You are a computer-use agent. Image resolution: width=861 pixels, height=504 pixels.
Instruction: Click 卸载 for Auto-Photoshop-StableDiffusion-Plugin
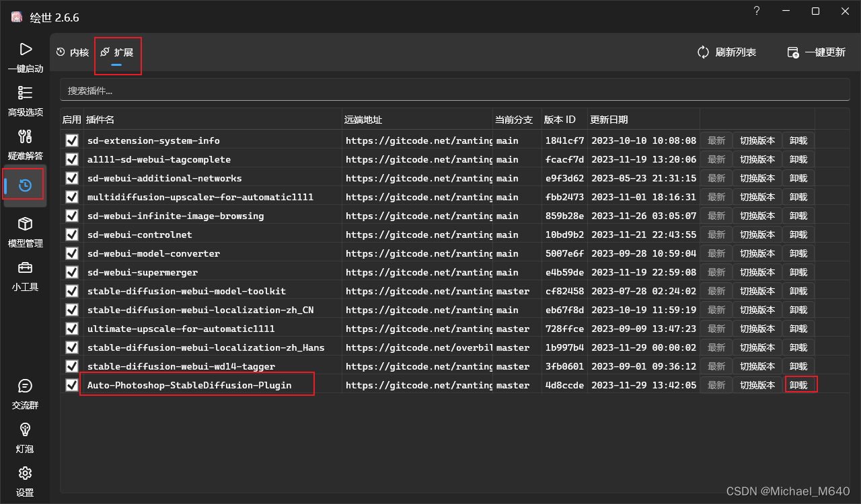[x=798, y=385]
